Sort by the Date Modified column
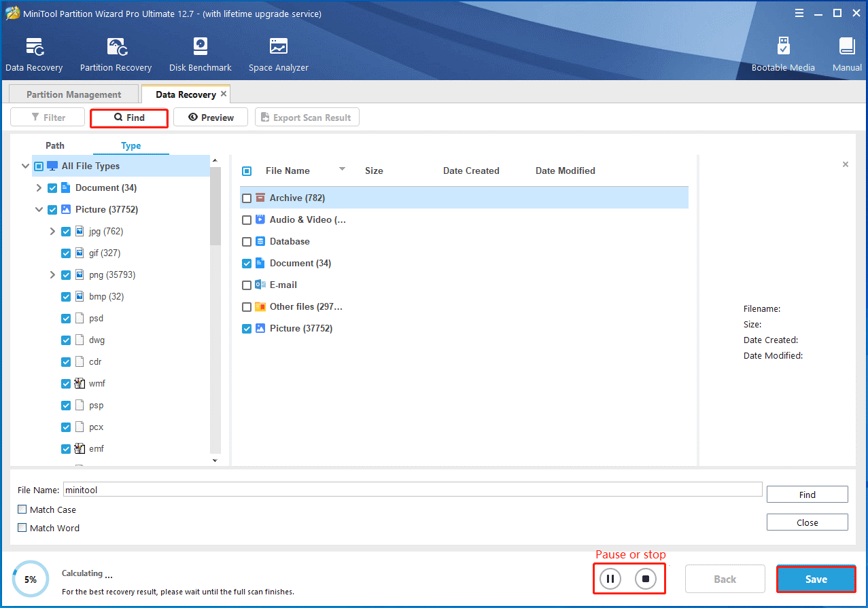 [566, 171]
